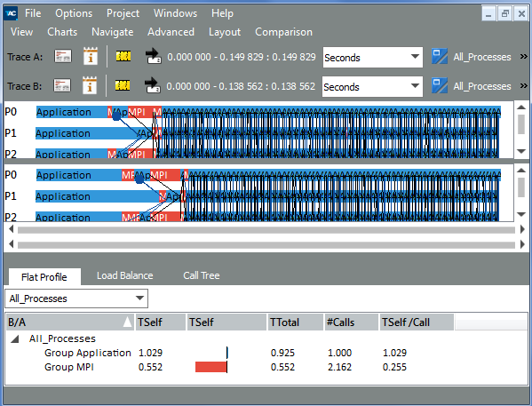Open the Trace A summary page icon

point(63,57)
